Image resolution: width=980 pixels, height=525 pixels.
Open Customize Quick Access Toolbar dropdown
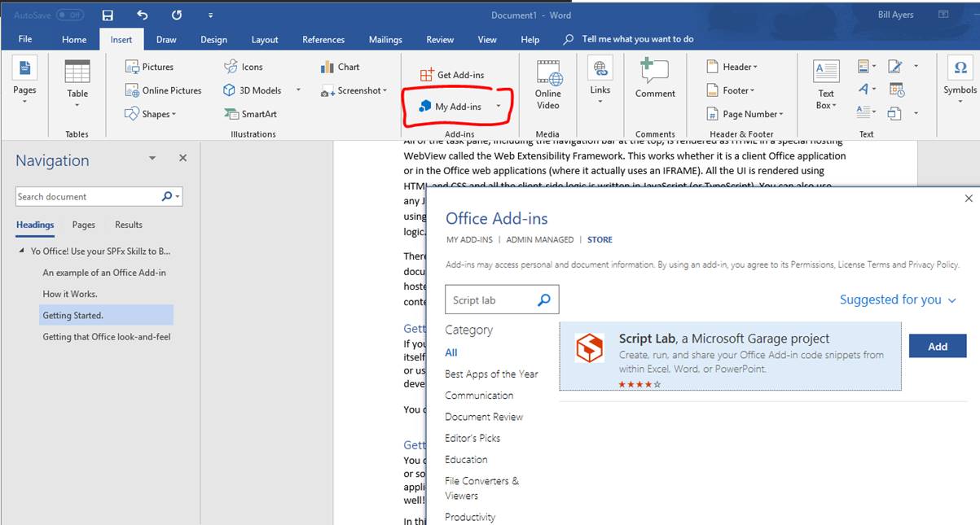point(210,15)
